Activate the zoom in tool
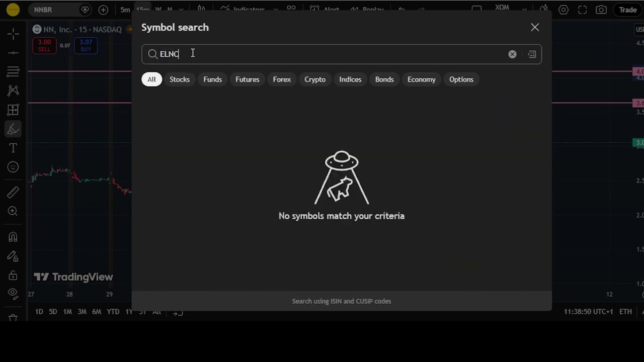The height and width of the screenshot is (362, 644). click(13, 211)
